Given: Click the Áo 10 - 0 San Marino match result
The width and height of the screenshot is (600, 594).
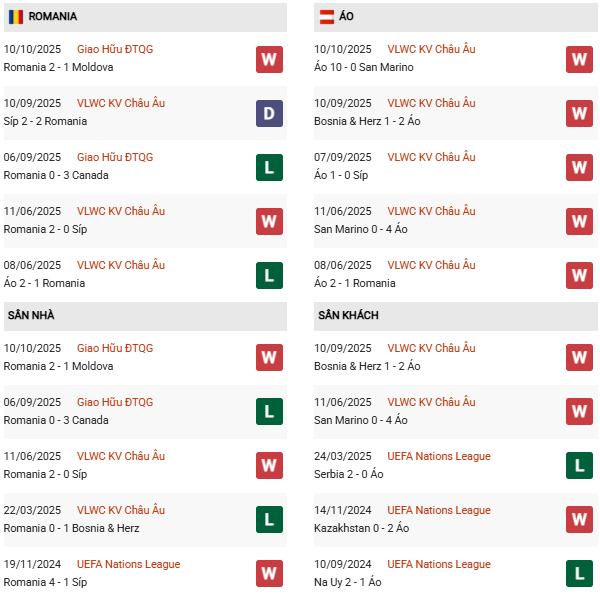Looking at the screenshot, I should [364, 68].
